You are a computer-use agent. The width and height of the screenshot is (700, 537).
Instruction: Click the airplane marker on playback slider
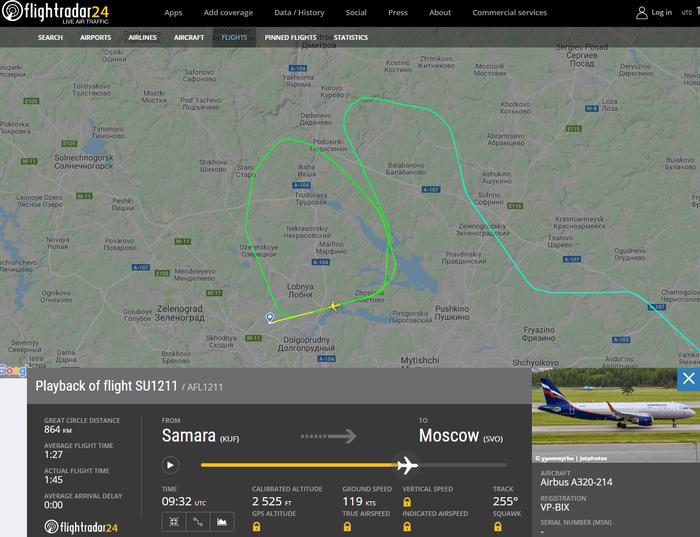pyautogui.click(x=407, y=465)
